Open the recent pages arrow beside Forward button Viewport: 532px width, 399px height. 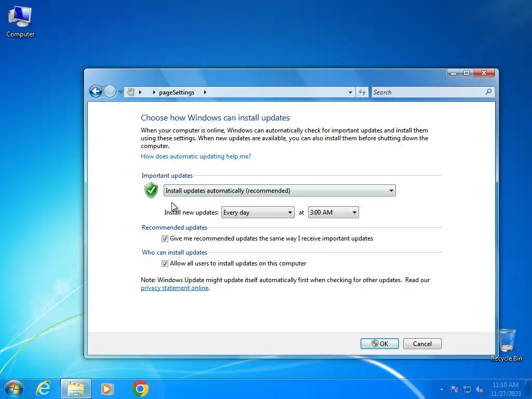[121, 92]
